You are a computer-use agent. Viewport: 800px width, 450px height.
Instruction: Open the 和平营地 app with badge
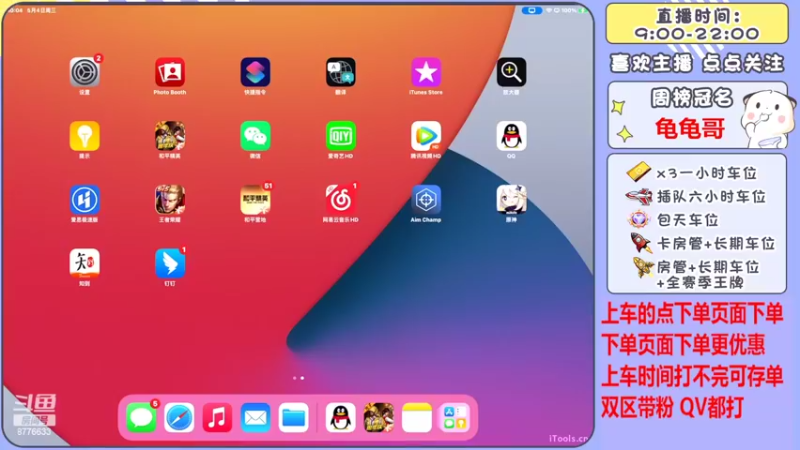click(255, 199)
